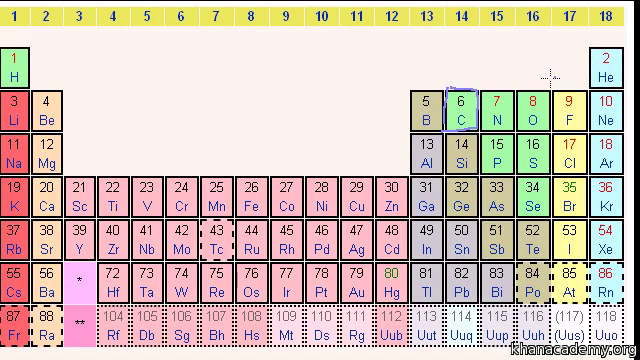Image resolution: width=640 pixels, height=360 pixels.
Task: Select the Neon (Ne) cell
Action: (x=606, y=111)
